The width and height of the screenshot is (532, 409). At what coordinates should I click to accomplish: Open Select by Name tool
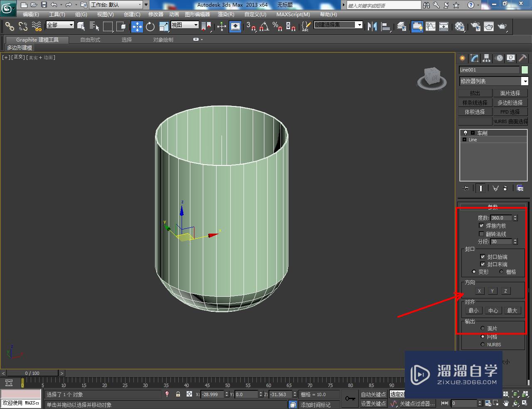(x=94, y=27)
